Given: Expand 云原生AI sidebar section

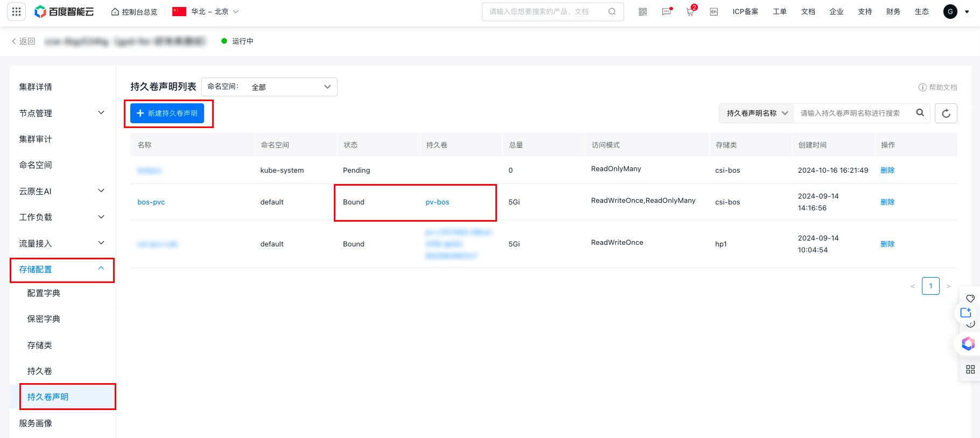Looking at the screenshot, I should pyautogui.click(x=62, y=191).
